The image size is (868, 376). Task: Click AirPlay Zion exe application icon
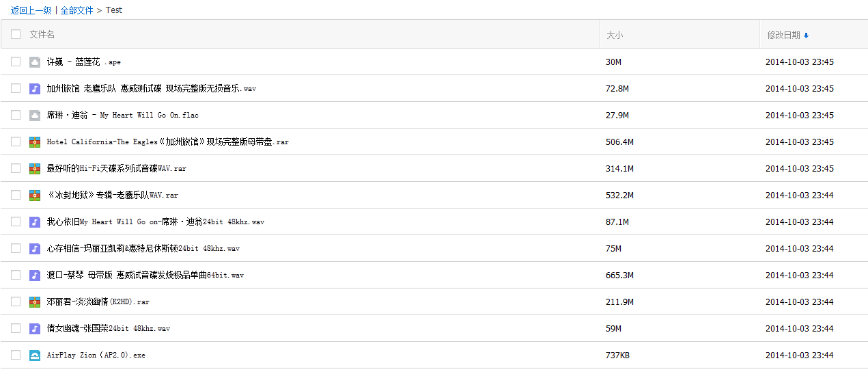coord(35,355)
